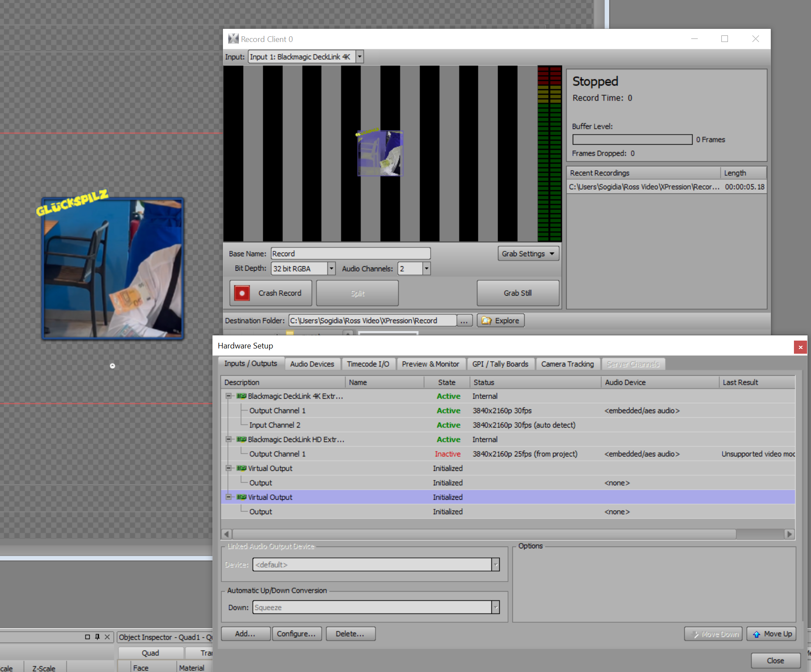This screenshot has width=811, height=672.
Task: Click into the Base Name text field
Action: coord(350,254)
